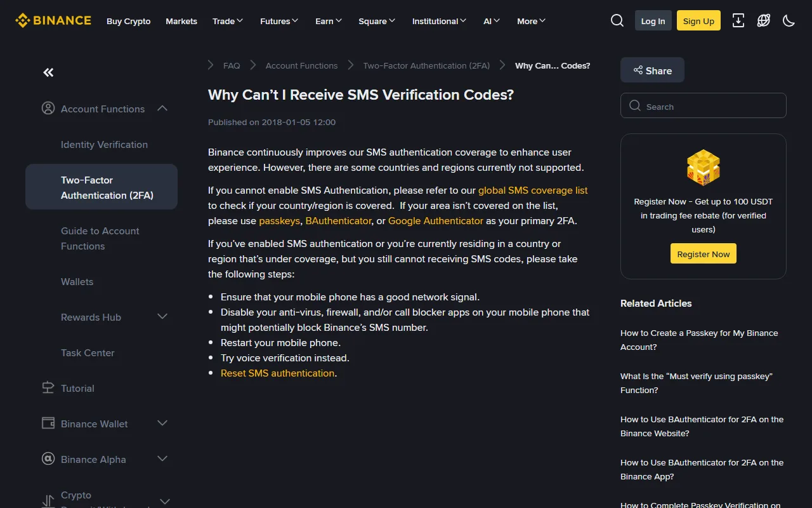Click the Tutorial signpost icon
Image resolution: width=812 pixels, height=508 pixels.
(x=48, y=388)
